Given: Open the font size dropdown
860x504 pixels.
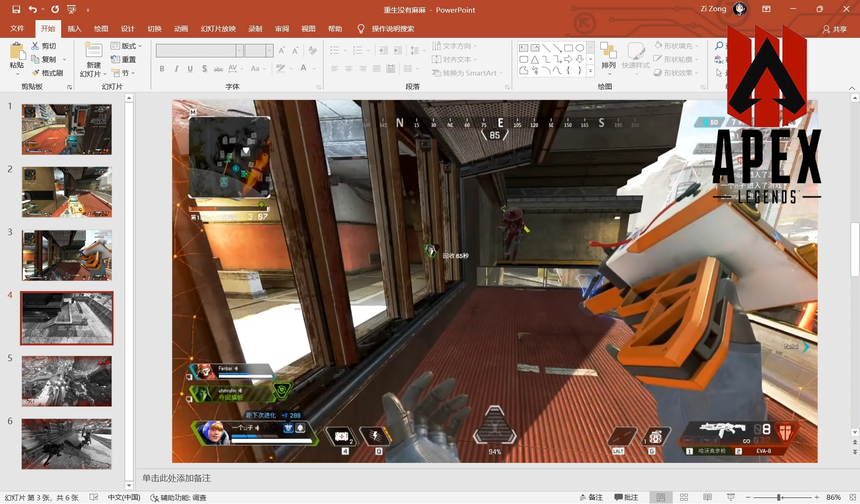Looking at the screenshot, I should (x=269, y=50).
